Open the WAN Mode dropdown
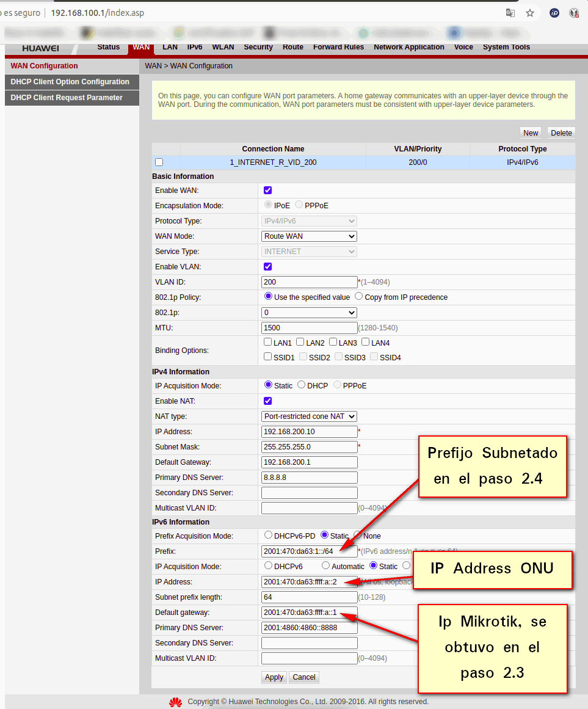 pos(309,236)
